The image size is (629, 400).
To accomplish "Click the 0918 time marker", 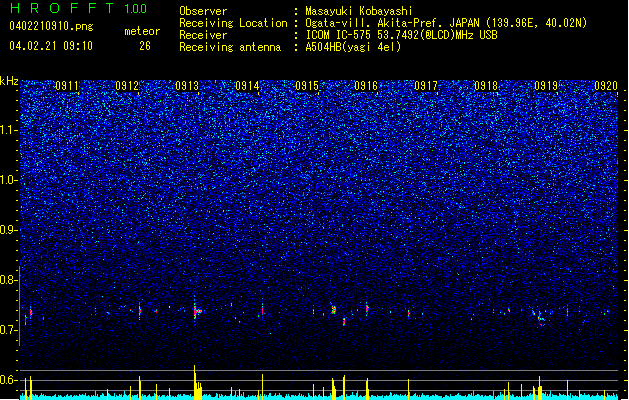I will 486,86.
